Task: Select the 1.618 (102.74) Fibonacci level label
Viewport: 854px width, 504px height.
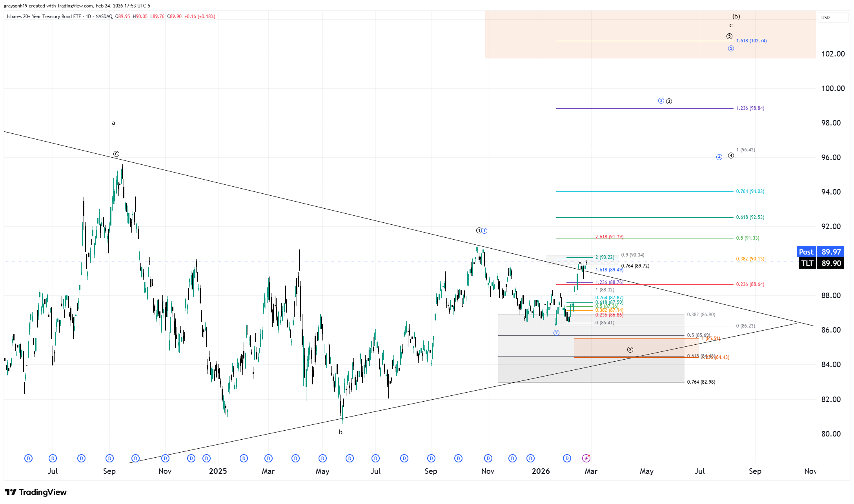Action: (751, 41)
